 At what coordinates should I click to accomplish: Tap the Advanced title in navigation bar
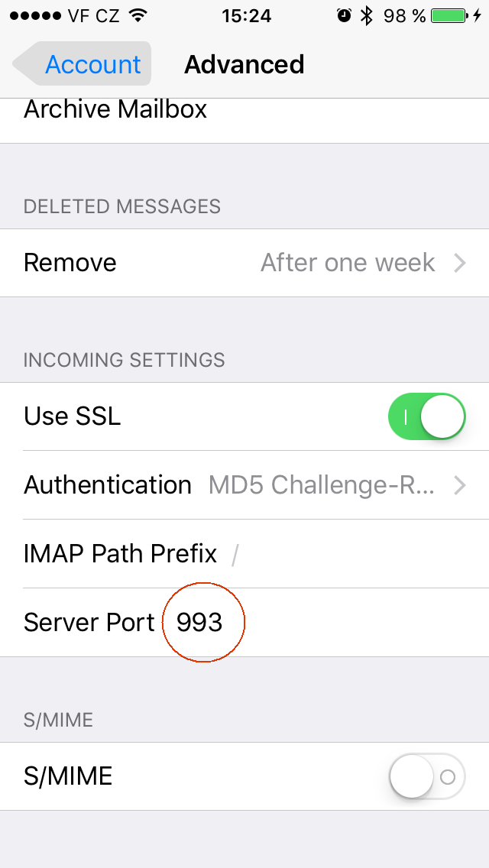point(244,64)
